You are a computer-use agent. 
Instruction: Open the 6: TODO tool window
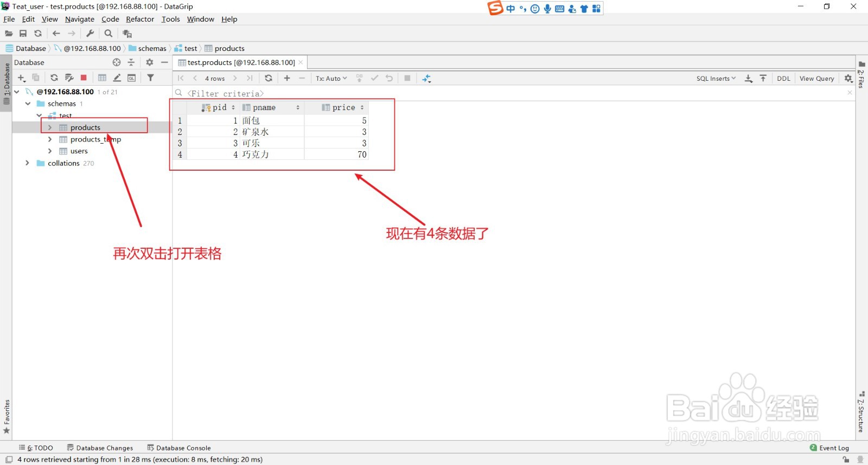(36, 448)
